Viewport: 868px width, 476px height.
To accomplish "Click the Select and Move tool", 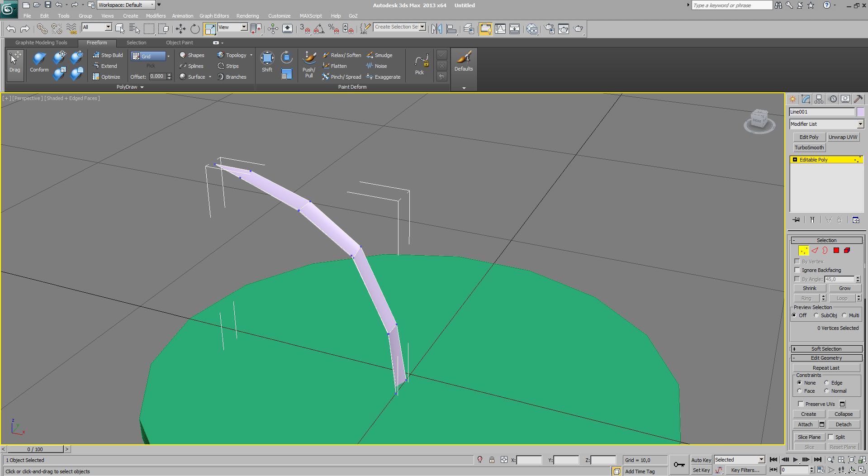I will (180, 29).
